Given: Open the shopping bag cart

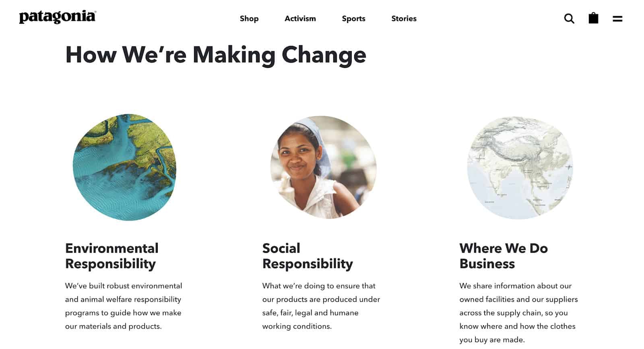Looking at the screenshot, I should click(593, 18).
